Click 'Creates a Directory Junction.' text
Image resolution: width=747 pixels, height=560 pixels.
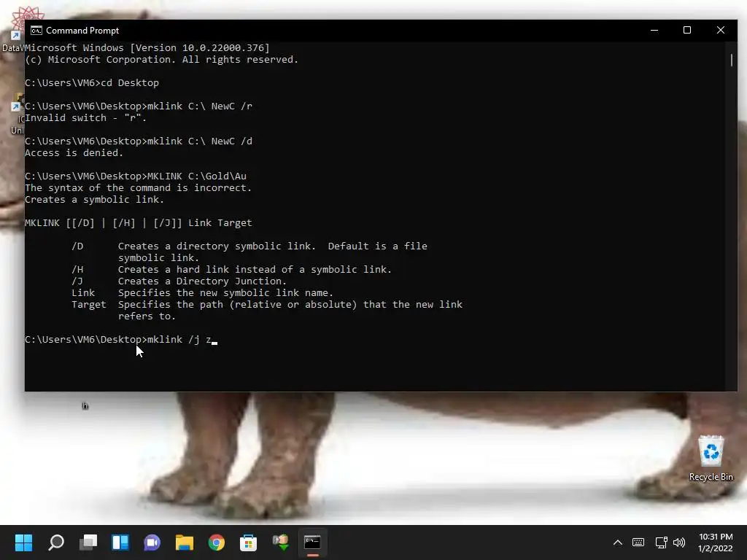tap(203, 281)
